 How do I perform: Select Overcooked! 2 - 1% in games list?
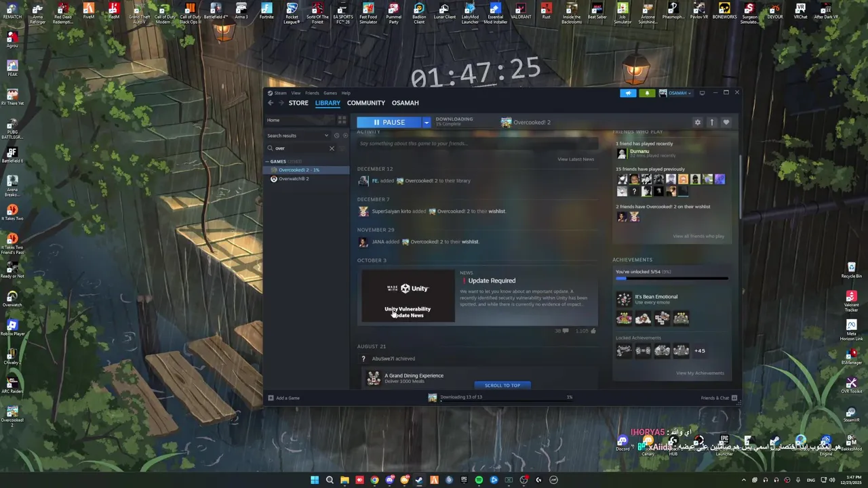tap(307, 170)
